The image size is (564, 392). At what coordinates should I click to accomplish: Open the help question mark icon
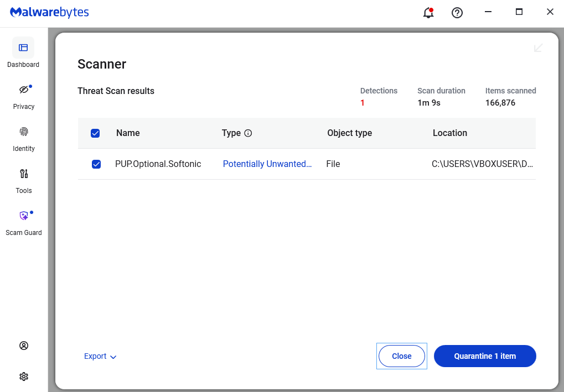[x=457, y=13]
